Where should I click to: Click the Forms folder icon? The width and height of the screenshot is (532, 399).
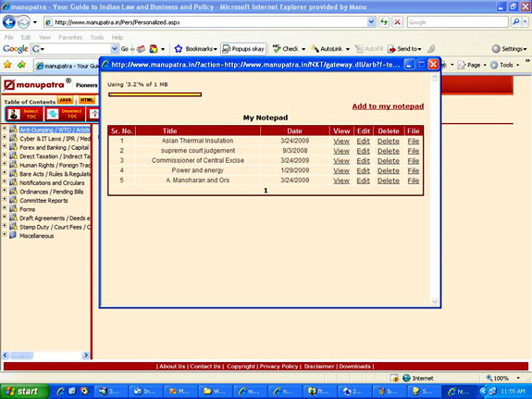tap(13, 208)
